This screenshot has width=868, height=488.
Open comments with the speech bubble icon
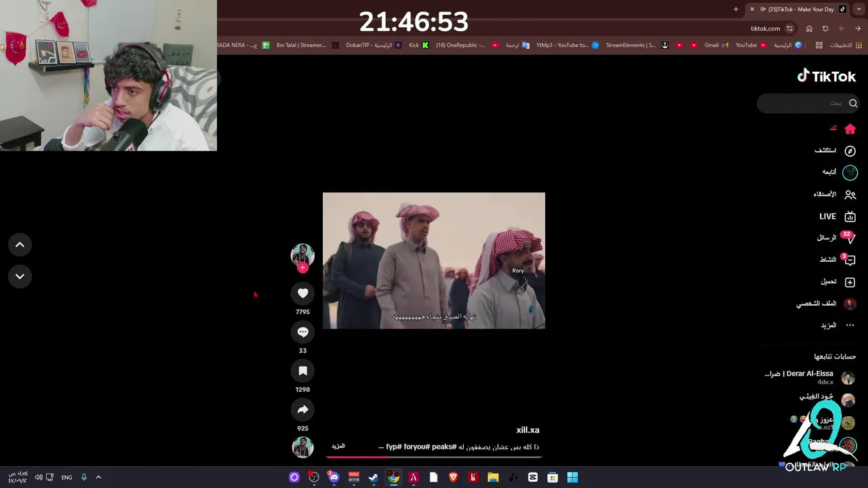302,332
